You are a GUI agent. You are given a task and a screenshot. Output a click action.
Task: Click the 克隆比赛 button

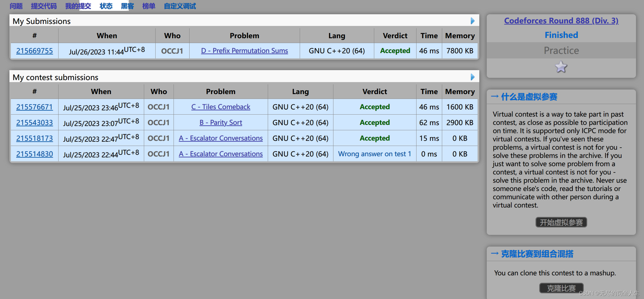[561, 288]
